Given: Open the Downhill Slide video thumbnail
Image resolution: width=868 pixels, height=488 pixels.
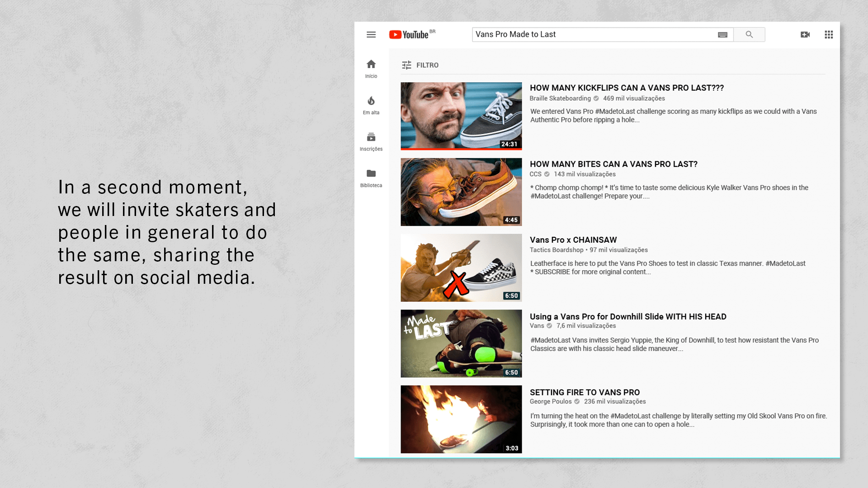Looking at the screenshot, I should (461, 343).
